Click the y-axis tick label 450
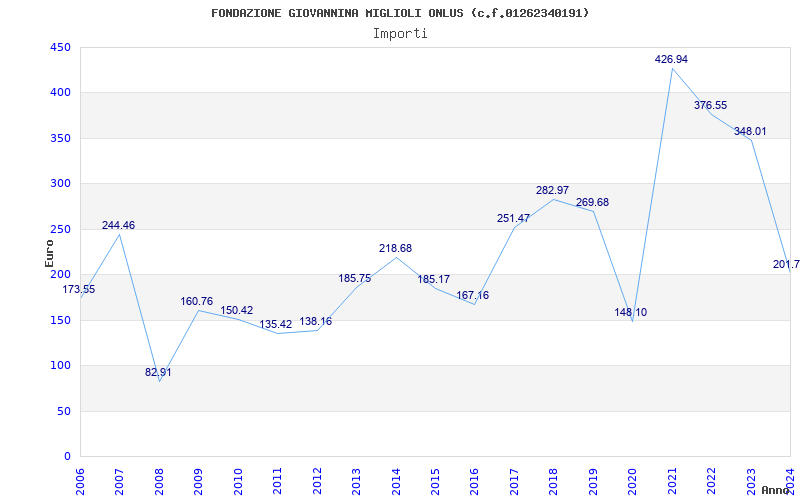 60,47
